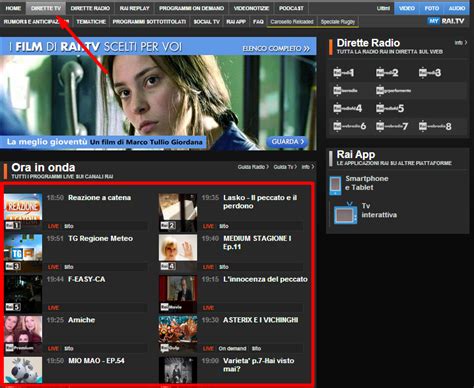Viewport: 474px width, 388px height.
Task: Open the Speciale Rugby link
Action: [x=338, y=22]
